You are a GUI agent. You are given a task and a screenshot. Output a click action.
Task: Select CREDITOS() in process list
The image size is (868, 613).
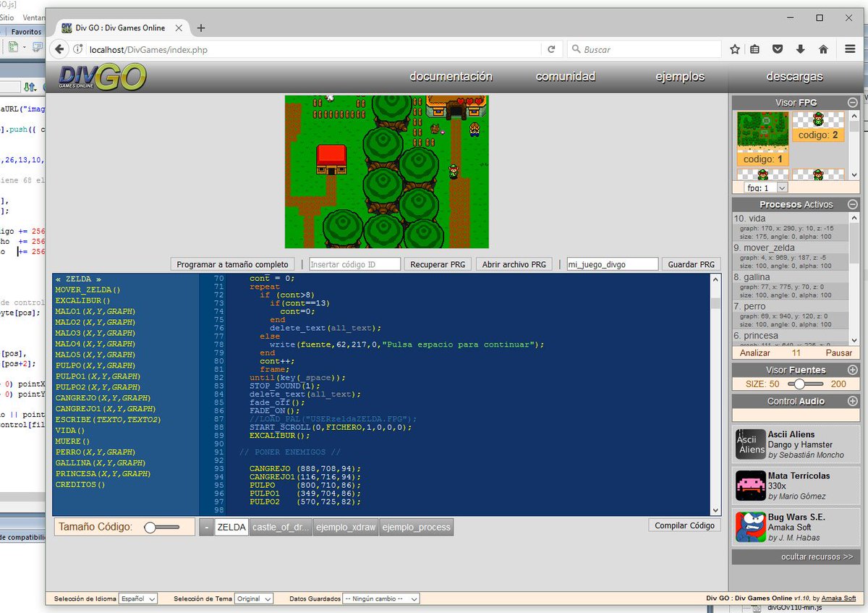[x=80, y=484]
